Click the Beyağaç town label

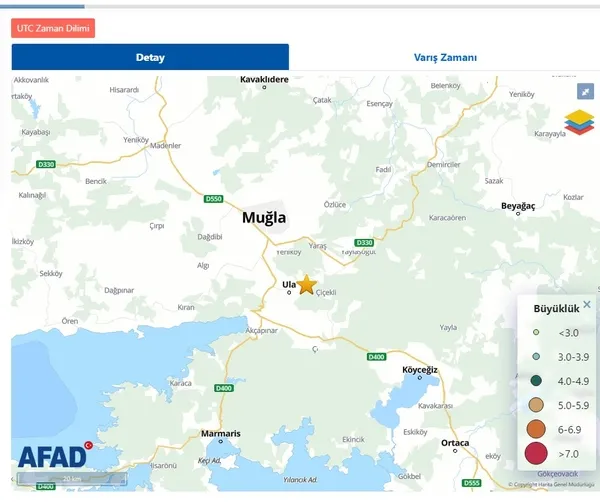click(518, 206)
